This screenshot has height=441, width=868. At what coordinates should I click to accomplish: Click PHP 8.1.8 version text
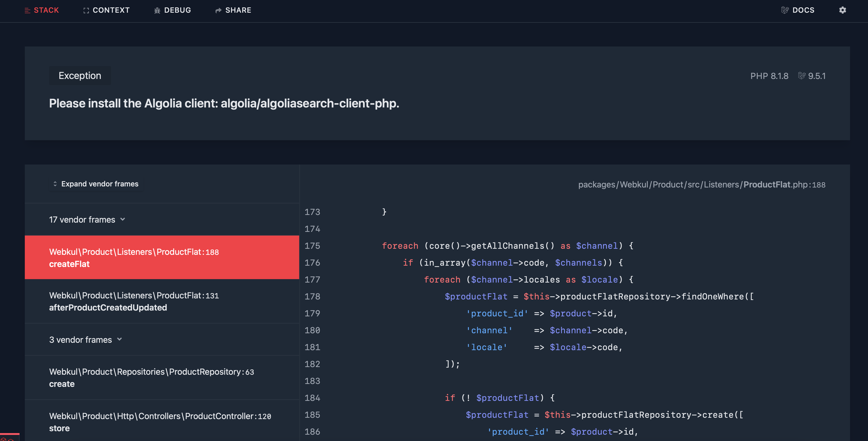(769, 76)
